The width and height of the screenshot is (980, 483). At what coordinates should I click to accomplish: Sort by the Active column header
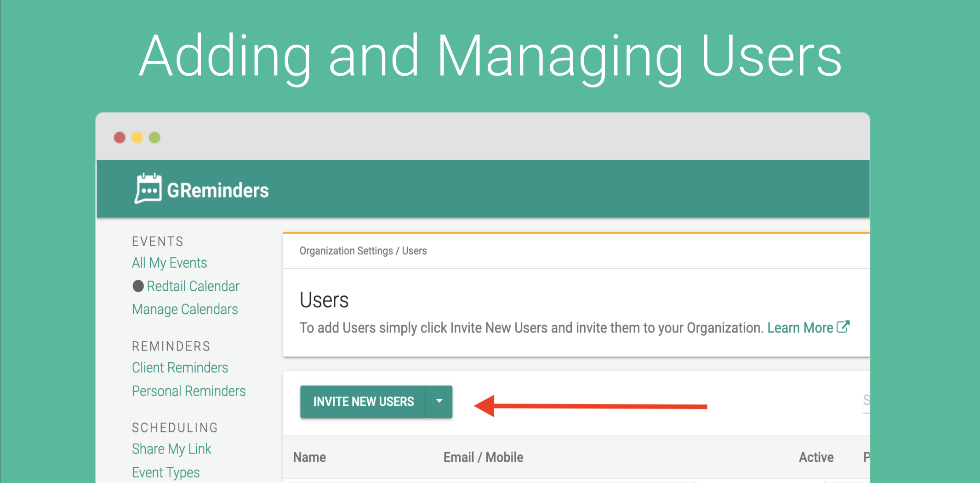(x=816, y=457)
